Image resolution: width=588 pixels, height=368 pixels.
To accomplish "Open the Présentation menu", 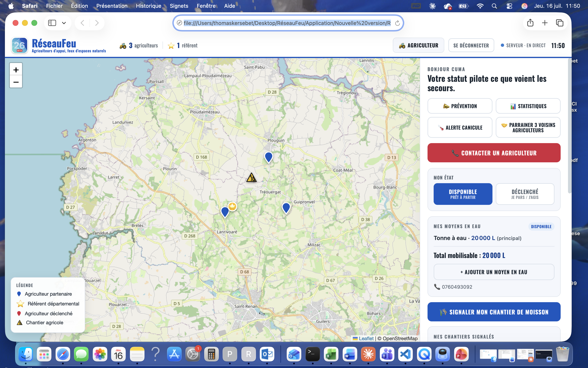I will [112, 6].
